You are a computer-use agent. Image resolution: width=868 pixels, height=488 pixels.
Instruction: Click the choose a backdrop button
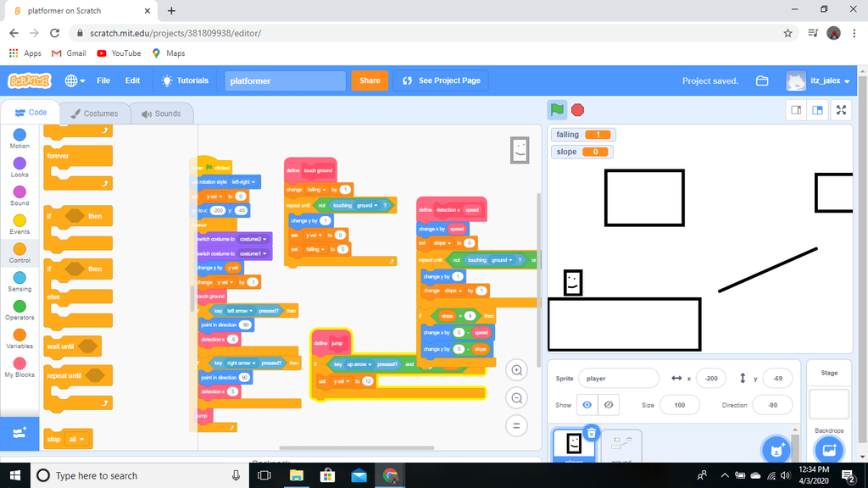tap(829, 449)
